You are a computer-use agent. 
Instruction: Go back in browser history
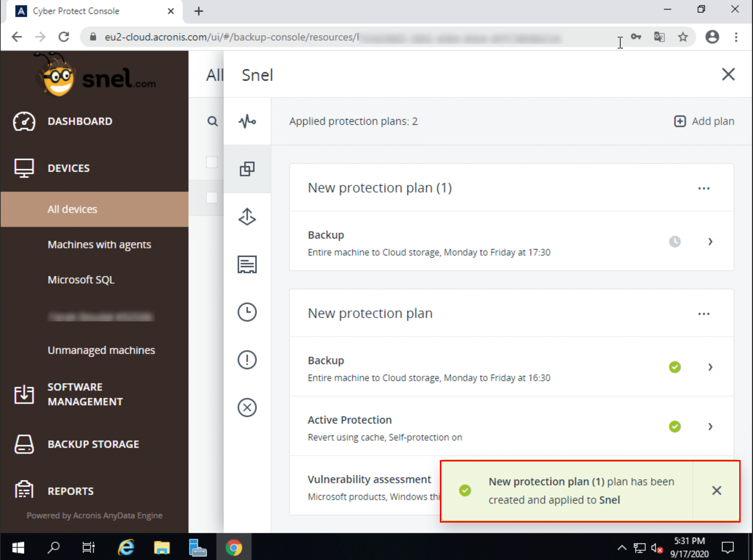tap(16, 37)
